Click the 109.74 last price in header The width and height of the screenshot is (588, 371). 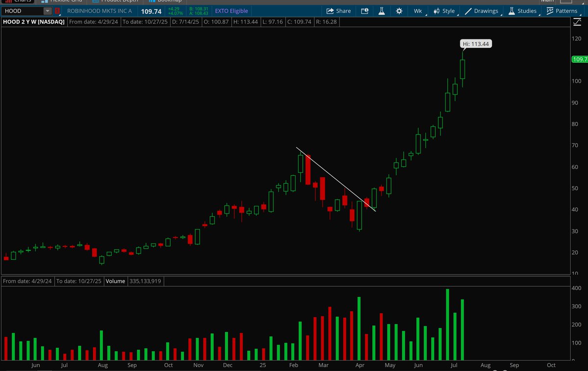click(x=151, y=11)
